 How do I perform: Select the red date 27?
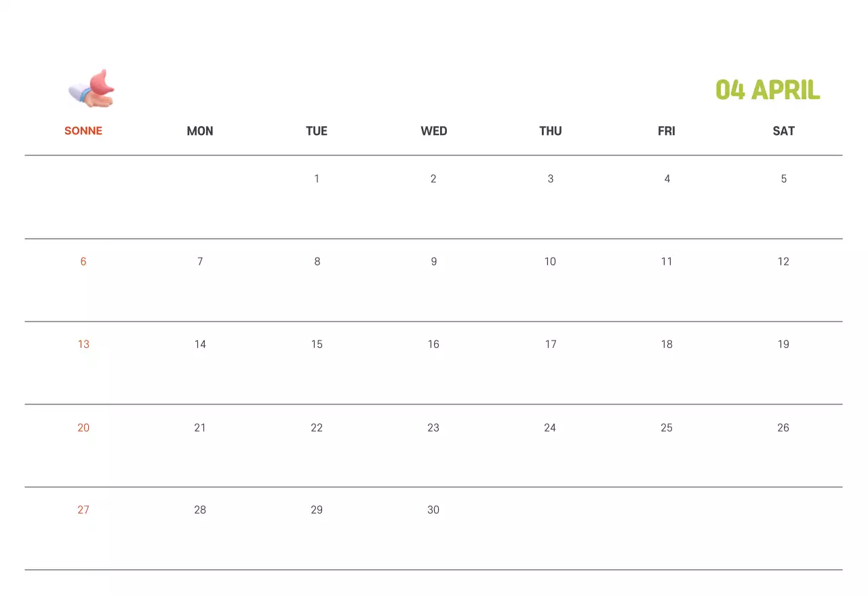coord(83,509)
